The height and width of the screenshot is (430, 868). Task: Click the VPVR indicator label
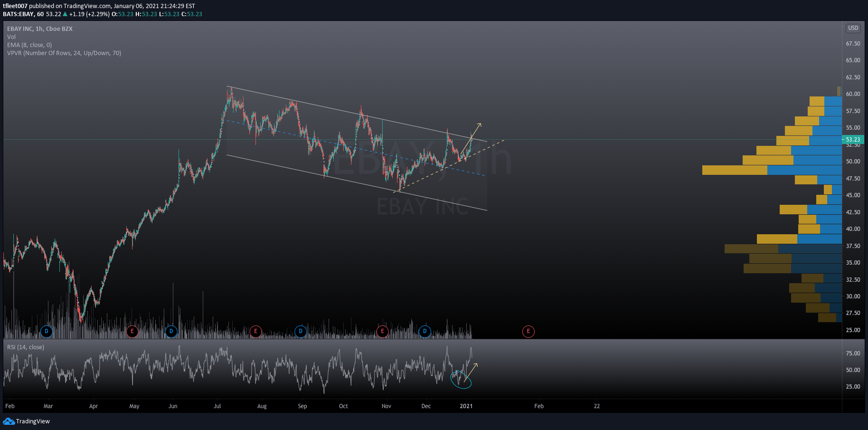click(x=64, y=53)
